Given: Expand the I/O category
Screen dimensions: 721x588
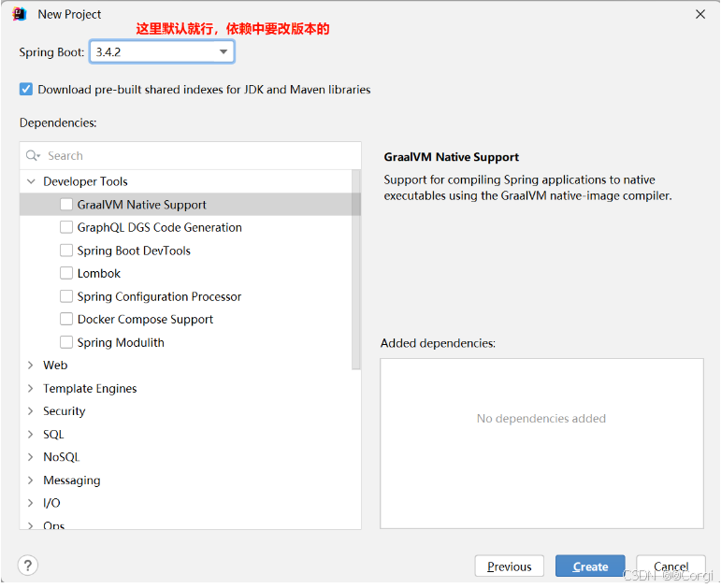Looking at the screenshot, I should tap(31, 503).
